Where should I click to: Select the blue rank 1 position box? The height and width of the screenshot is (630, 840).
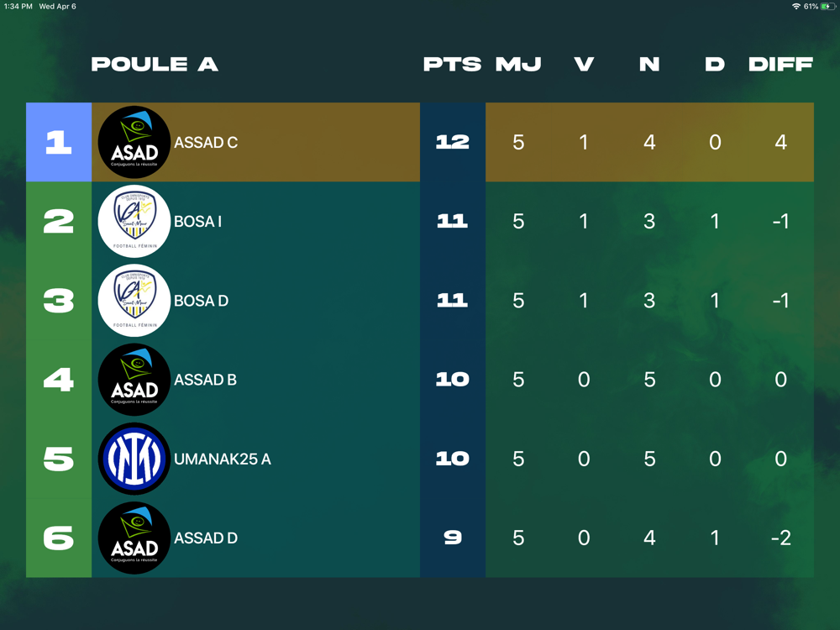pyautogui.click(x=59, y=142)
